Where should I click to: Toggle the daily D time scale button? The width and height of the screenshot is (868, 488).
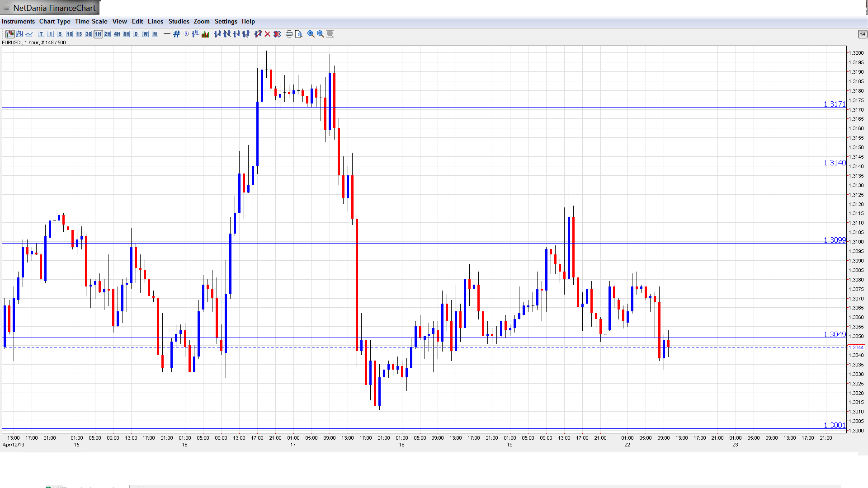tap(136, 34)
